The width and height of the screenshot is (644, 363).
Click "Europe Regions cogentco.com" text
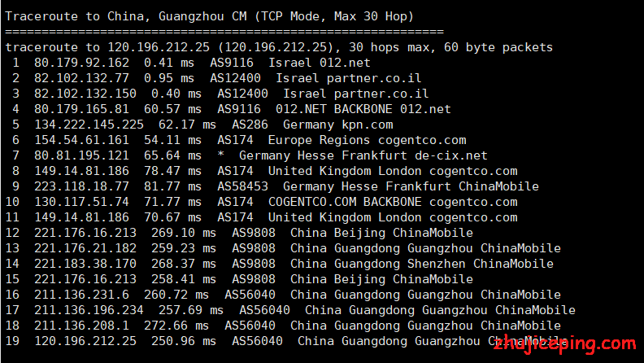pos(368,140)
